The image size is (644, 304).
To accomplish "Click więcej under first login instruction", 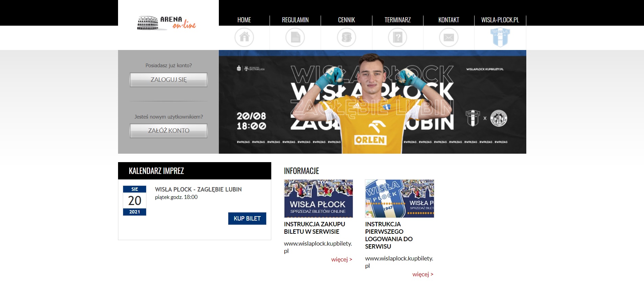I will pyautogui.click(x=423, y=274).
